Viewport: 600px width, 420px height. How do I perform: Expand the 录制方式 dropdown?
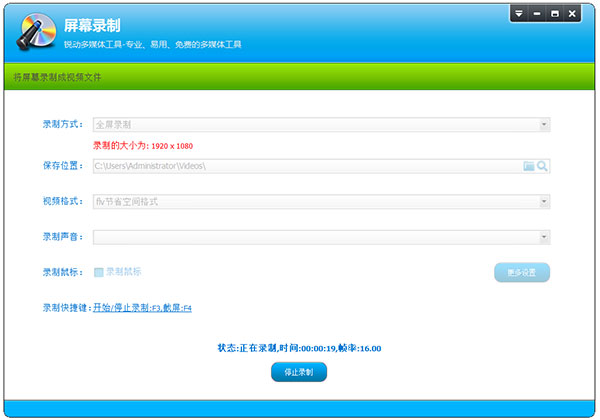[544, 125]
